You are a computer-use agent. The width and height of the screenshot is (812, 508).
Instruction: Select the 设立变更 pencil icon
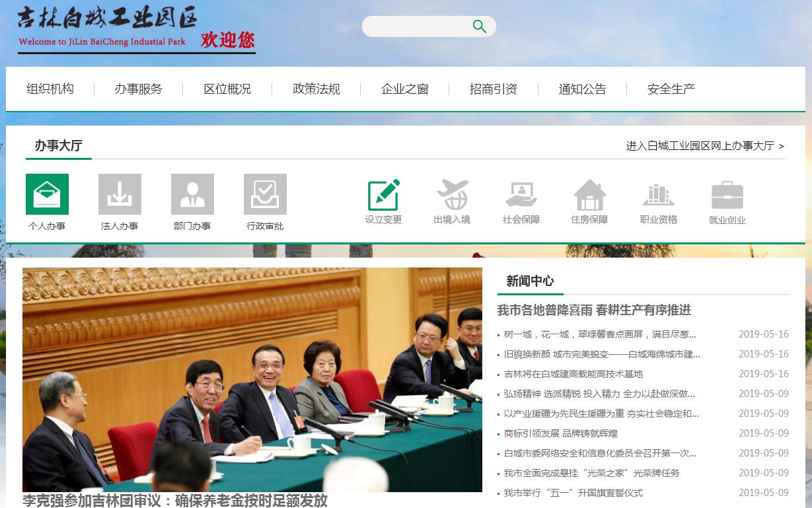384,195
